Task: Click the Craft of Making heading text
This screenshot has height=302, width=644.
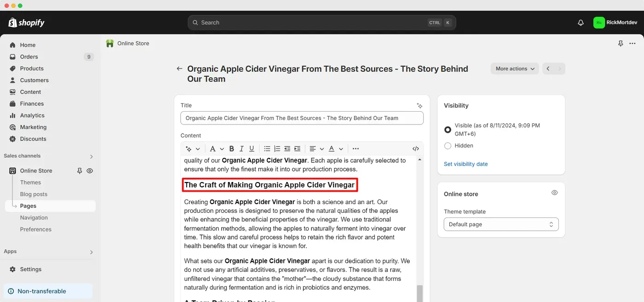Action: click(270, 185)
